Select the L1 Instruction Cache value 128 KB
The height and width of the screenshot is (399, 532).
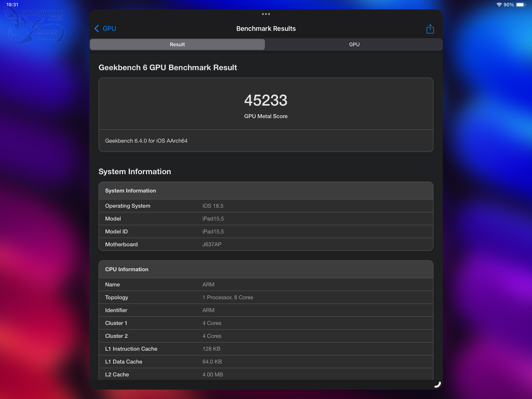click(211, 349)
